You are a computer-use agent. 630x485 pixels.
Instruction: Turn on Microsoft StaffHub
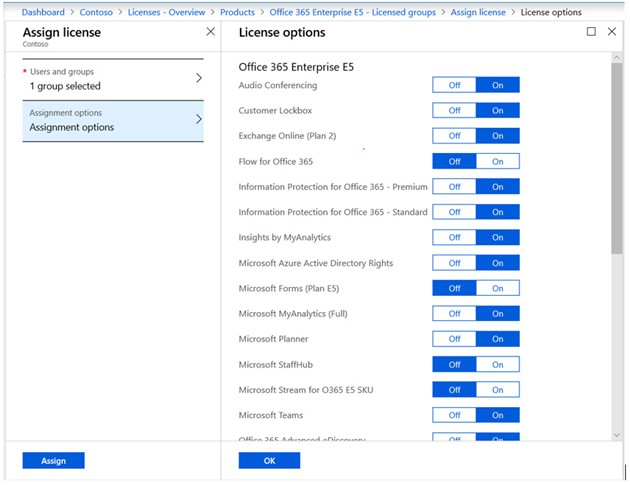[x=498, y=365]
